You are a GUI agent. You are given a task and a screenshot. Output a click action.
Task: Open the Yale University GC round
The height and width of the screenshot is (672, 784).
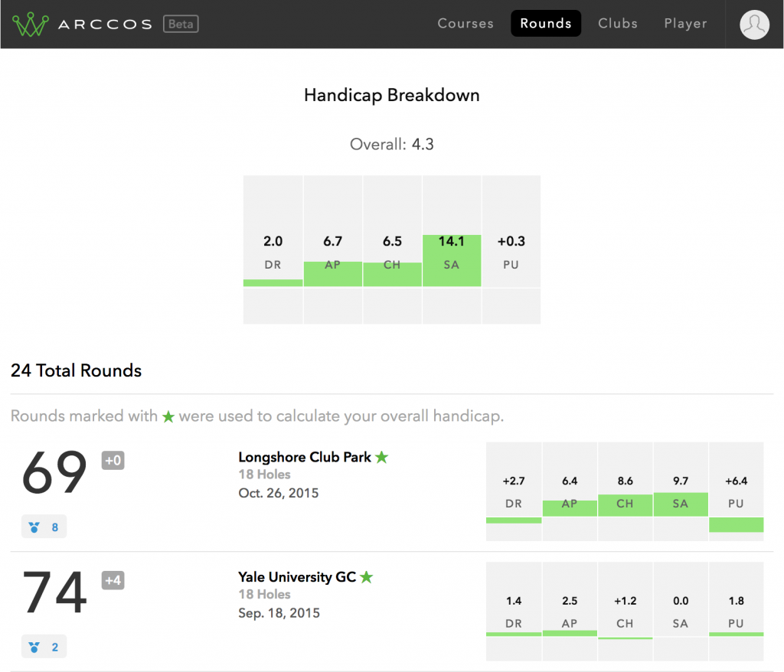tap(297, 577)
